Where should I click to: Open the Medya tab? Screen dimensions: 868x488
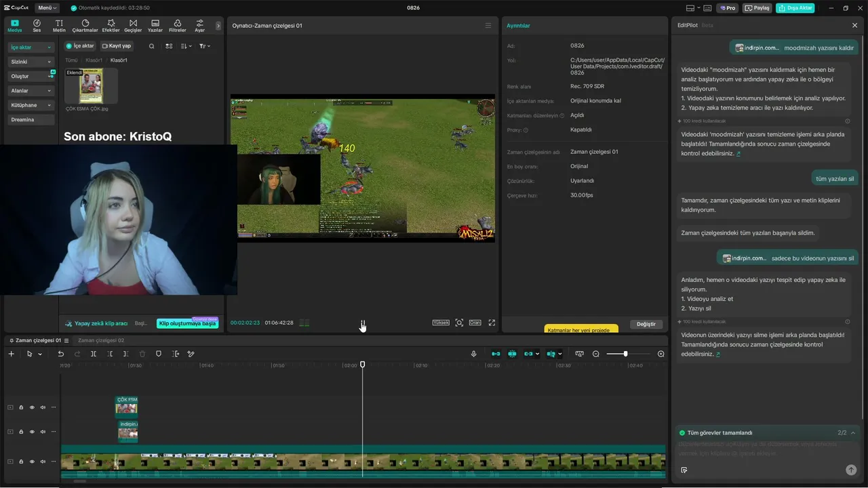(x=14, y=26)
